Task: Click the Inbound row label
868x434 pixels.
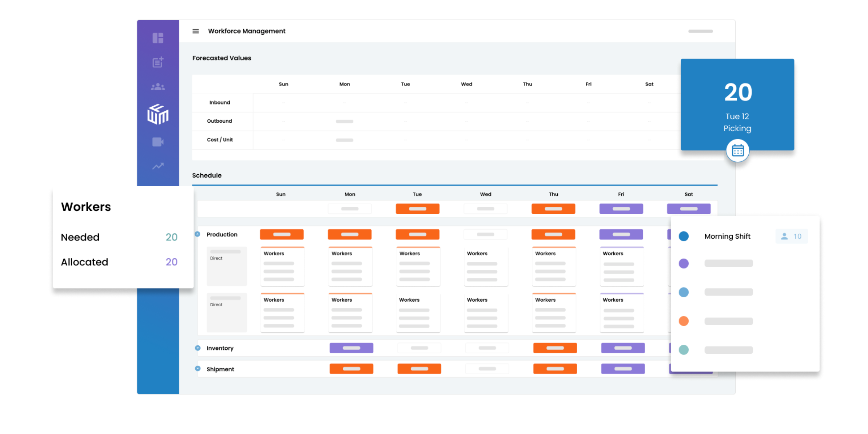Action: pyautogui.click(x=220, y=102)
